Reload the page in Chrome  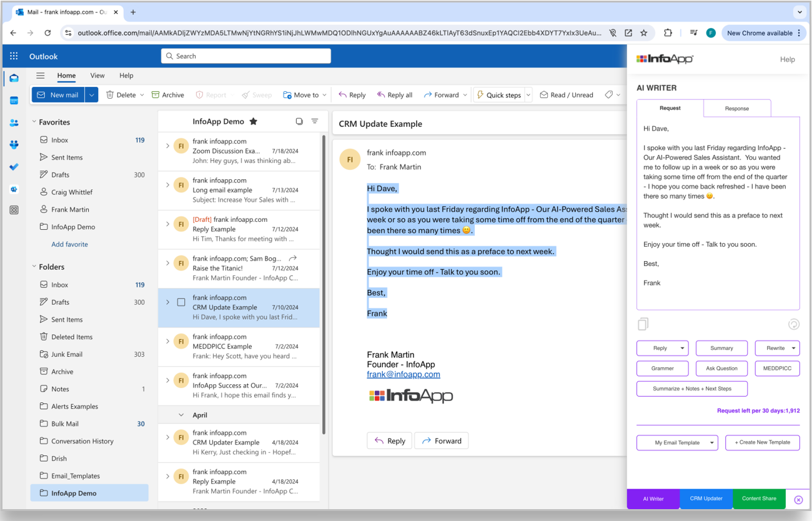pyautogui.click(x=47, y=33)
